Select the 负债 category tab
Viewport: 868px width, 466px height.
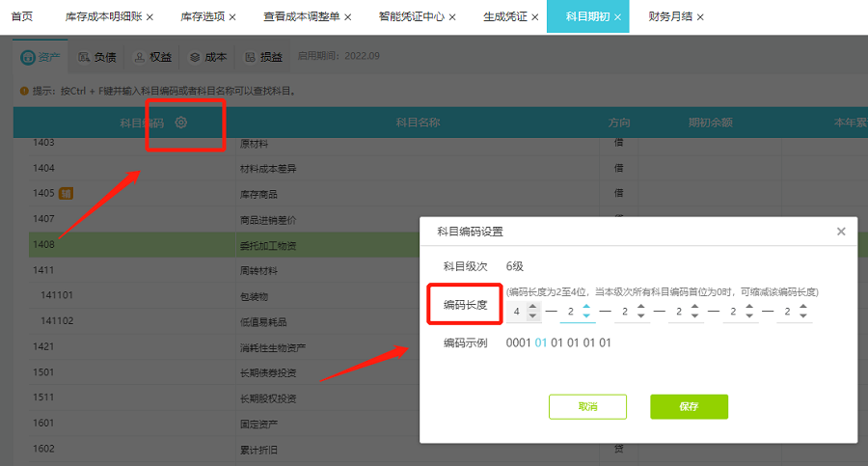click(x=96, y=57)
